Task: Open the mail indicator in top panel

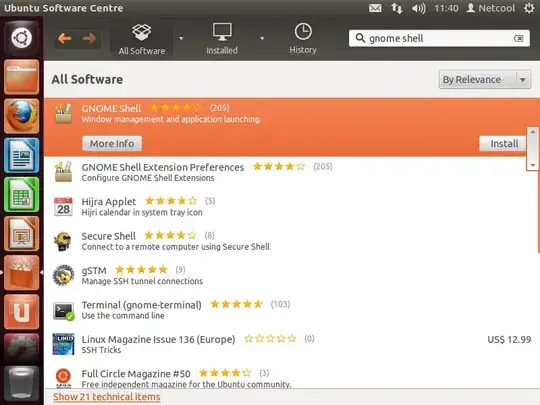Action: [x=375, y=8]
